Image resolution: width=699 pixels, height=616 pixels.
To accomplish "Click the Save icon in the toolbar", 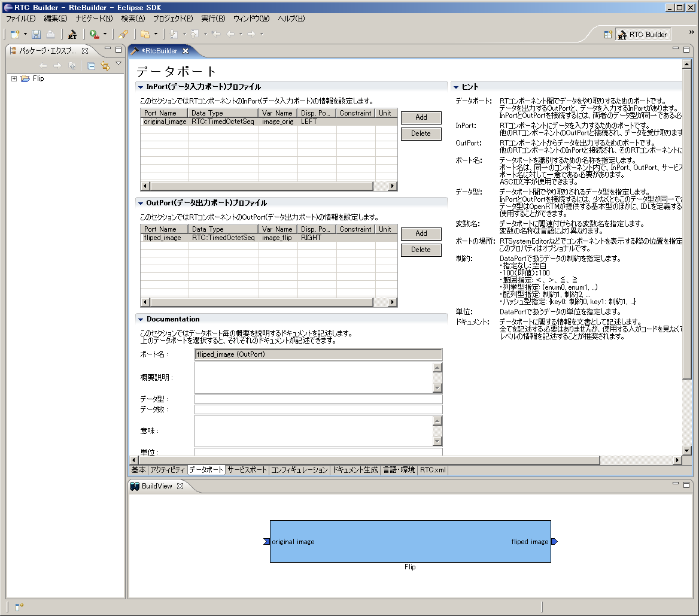I will coord(37,34).
